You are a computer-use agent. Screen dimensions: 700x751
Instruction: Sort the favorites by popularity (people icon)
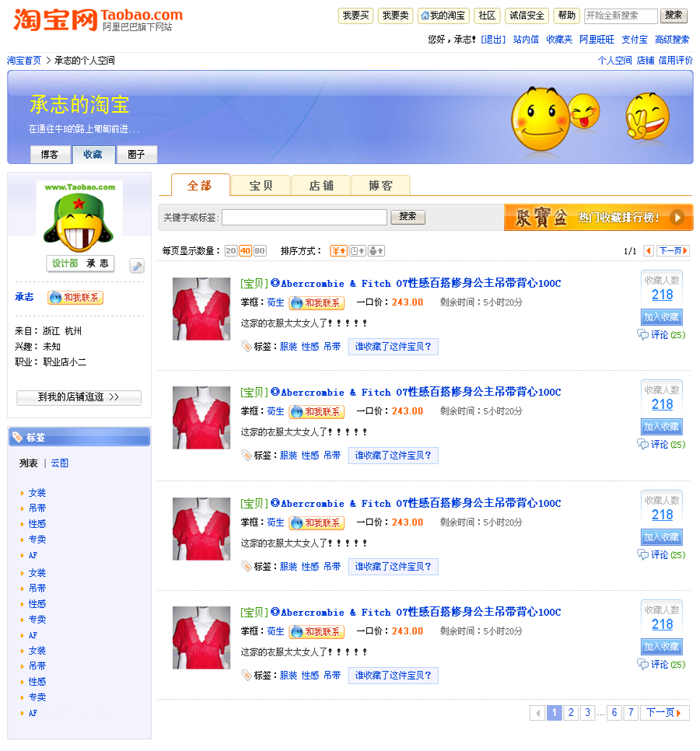(x=376, y=250)
